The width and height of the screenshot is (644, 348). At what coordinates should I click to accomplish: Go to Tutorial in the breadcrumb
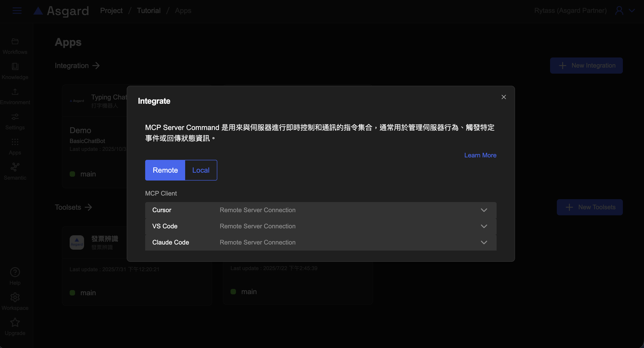(x=149, y=11)
